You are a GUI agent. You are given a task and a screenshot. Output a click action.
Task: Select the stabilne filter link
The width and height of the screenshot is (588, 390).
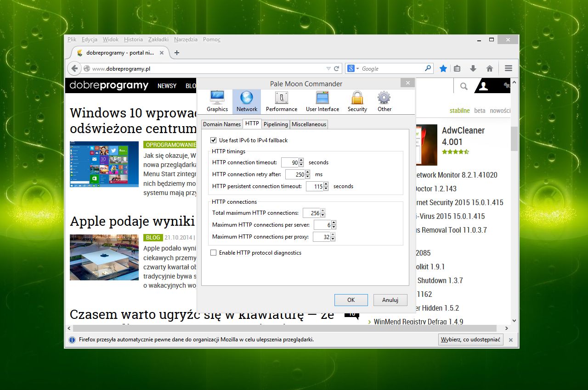(x=459, y=111)
